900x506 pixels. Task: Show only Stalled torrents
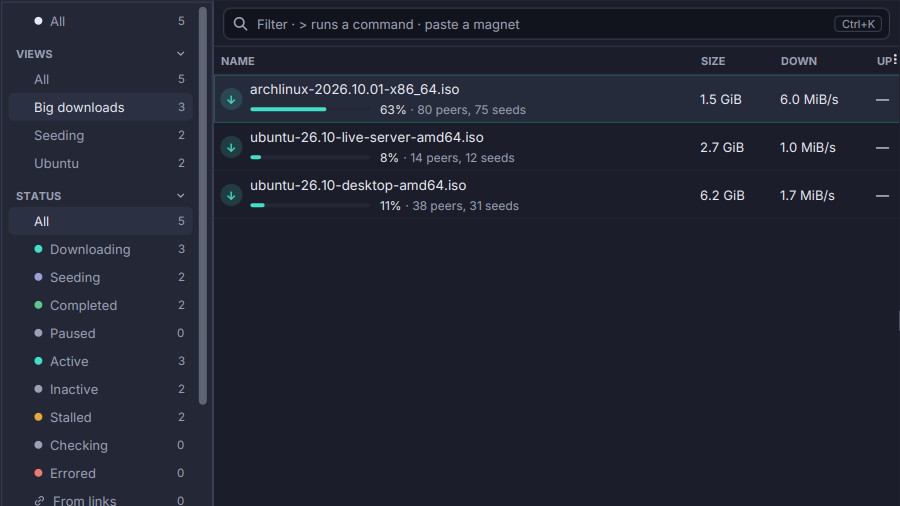(x=100, y=418)
